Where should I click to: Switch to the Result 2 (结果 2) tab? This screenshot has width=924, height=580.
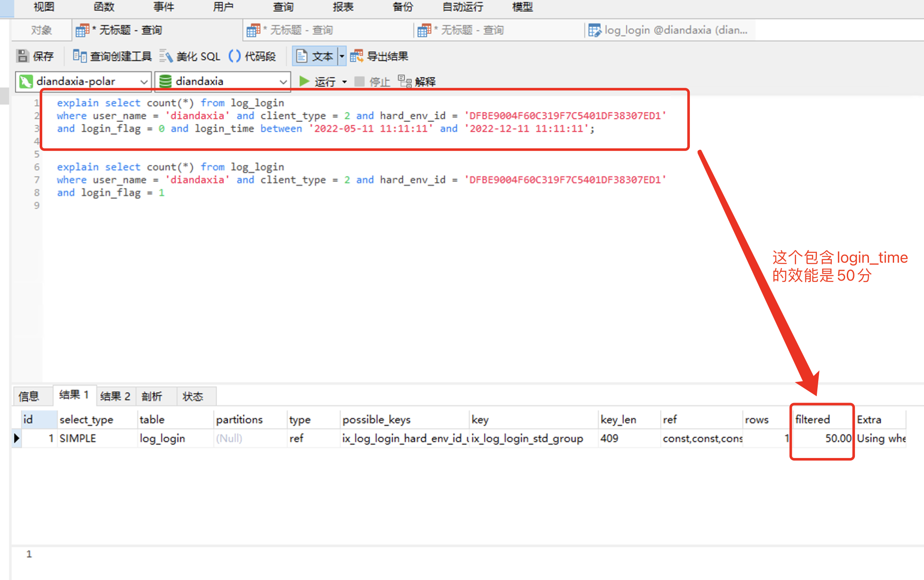tap(115, 396)
